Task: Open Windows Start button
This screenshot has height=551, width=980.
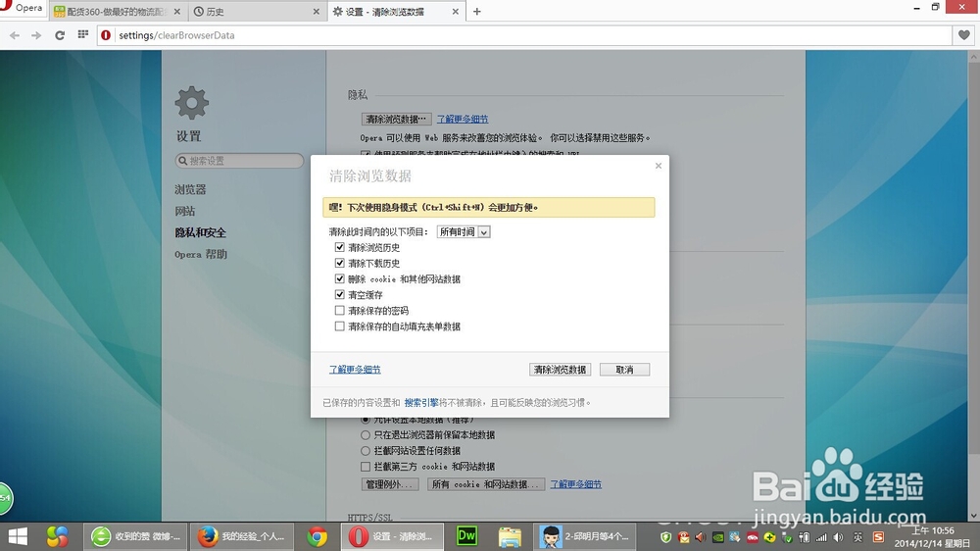Action: click(x=18, y=536)
